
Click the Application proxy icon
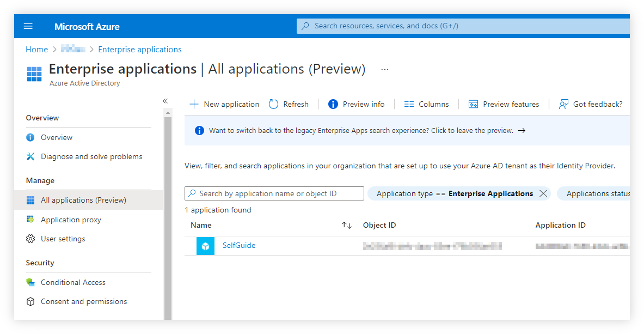pyautogui.click(x=30, y=219)
